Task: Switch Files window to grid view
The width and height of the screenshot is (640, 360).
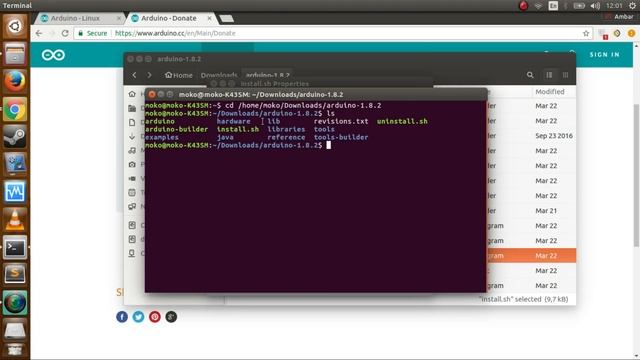Action: tap(565, 75)
